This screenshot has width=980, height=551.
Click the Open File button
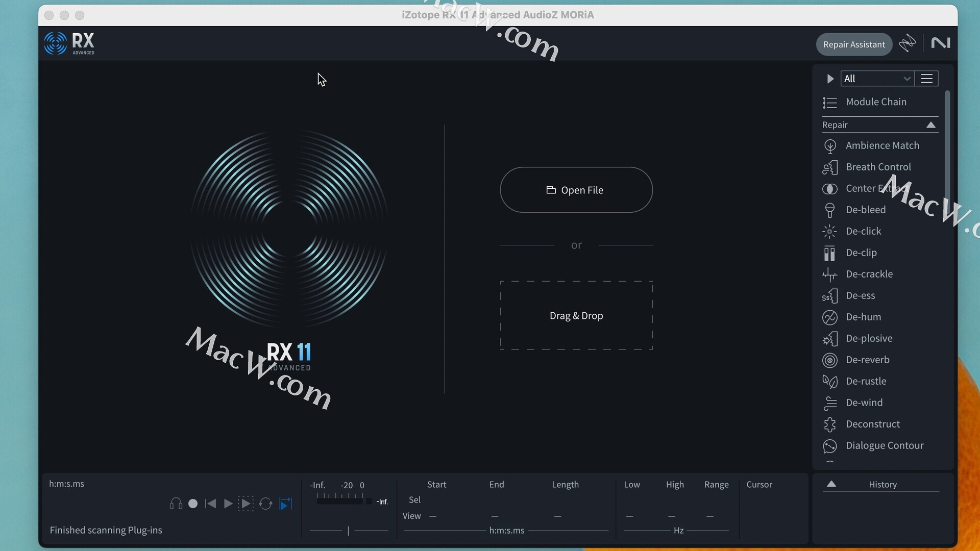click(x=576, y=190)
